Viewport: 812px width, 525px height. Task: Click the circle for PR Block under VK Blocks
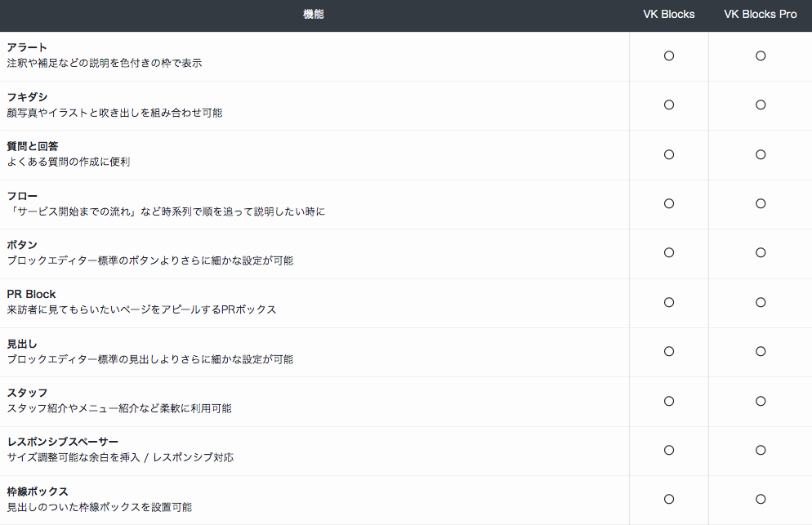669,302
